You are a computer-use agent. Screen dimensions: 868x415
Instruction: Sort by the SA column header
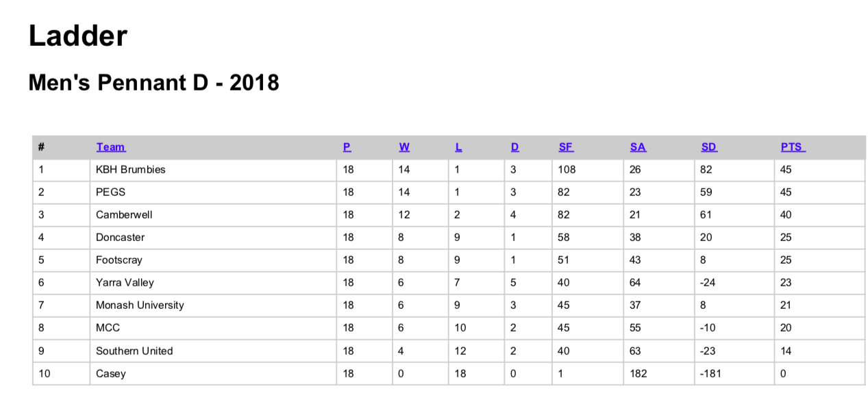click(x=638, y=147)
